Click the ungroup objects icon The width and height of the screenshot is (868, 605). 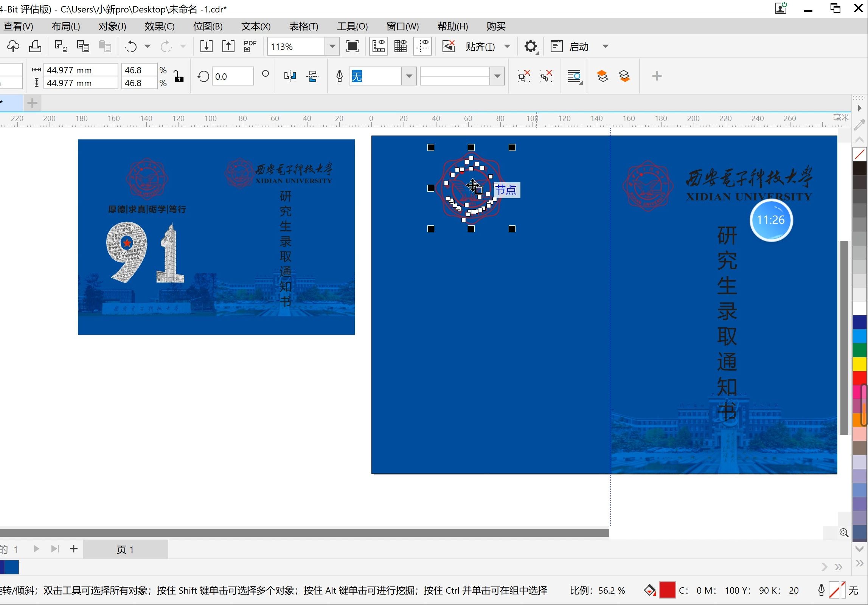click(524, 76)
